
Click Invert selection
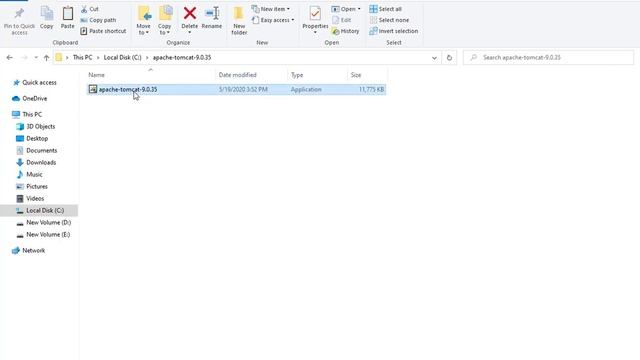(394, 31)
